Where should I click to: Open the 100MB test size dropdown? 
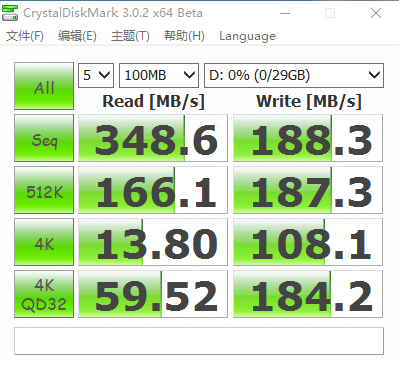coord(159,75)
